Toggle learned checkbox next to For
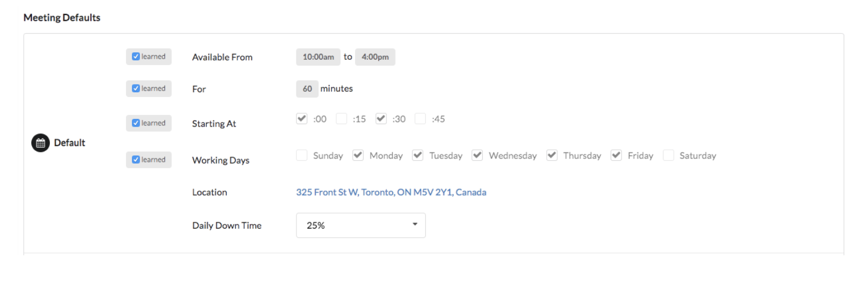This screenshot has width=868, height=282. 136,89
